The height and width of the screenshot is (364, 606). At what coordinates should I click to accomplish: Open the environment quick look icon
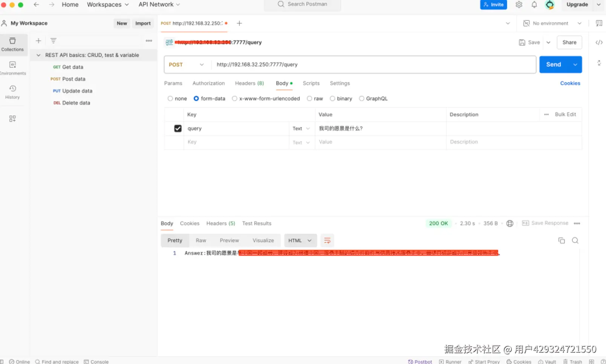[x=599, y=23]
